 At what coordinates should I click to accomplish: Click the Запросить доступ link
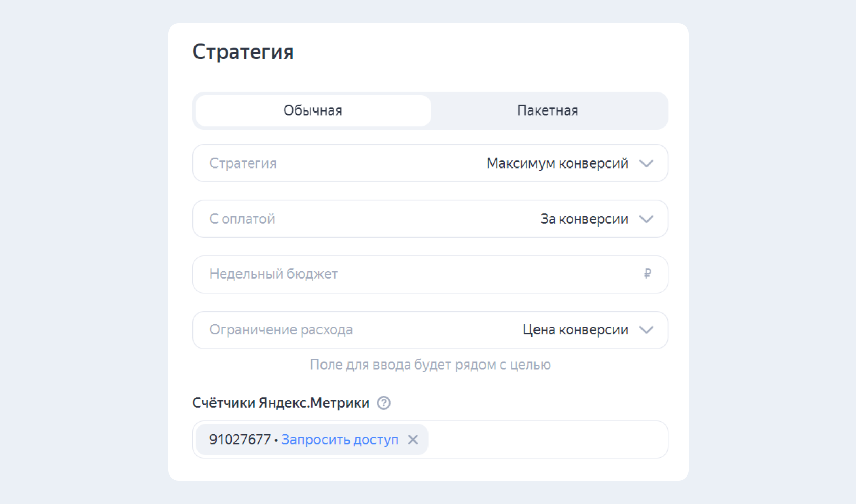coord(340,439)
